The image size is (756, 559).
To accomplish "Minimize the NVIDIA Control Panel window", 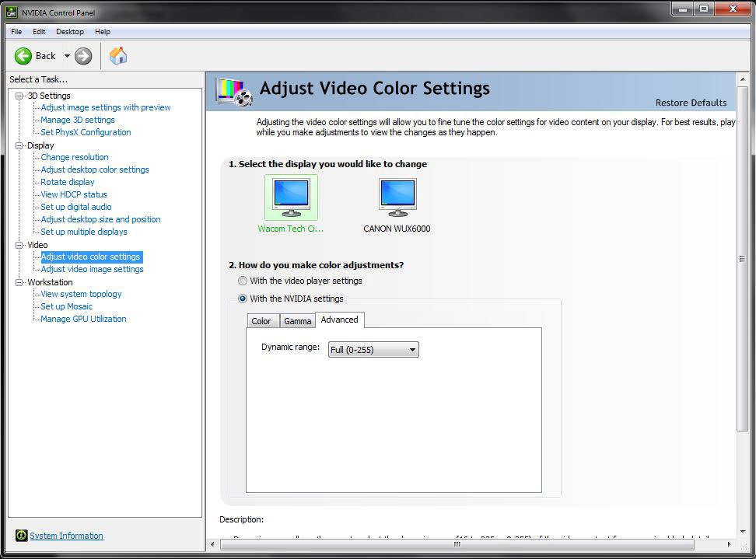I will coord(682,9).
